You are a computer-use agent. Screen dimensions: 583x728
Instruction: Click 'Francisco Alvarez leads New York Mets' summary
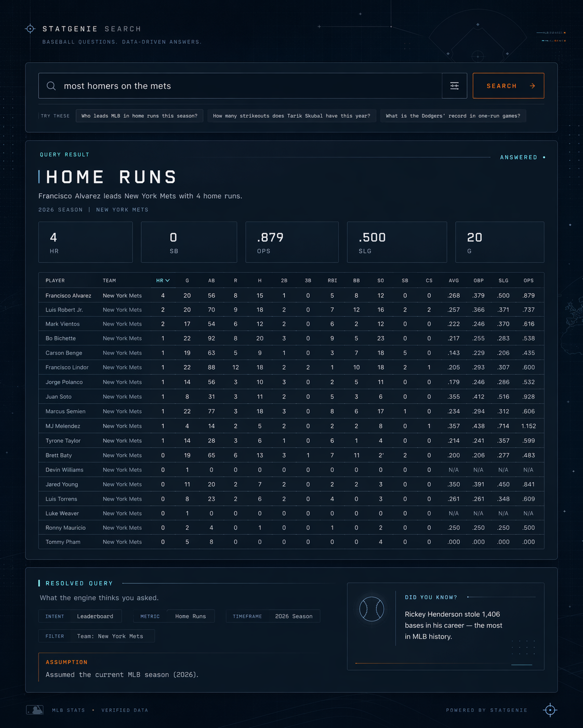(x=140, y=196)
